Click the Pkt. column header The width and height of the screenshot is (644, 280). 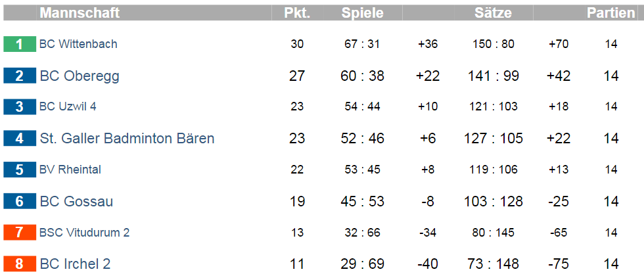(x=297, y=12)
